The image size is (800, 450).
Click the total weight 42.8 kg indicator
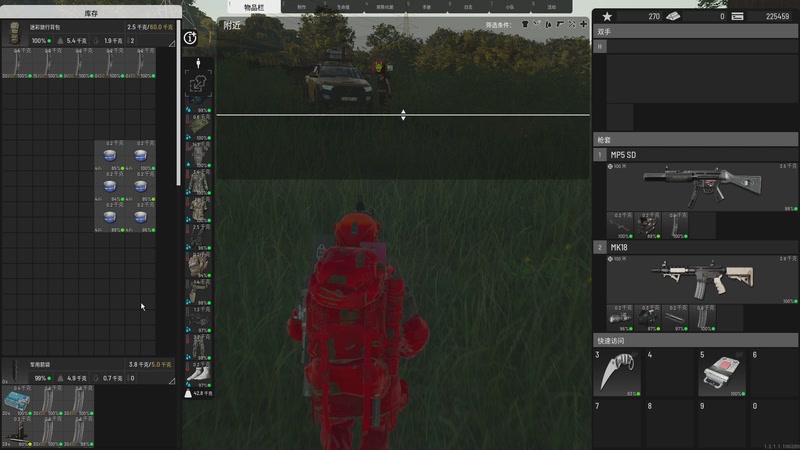198,393
